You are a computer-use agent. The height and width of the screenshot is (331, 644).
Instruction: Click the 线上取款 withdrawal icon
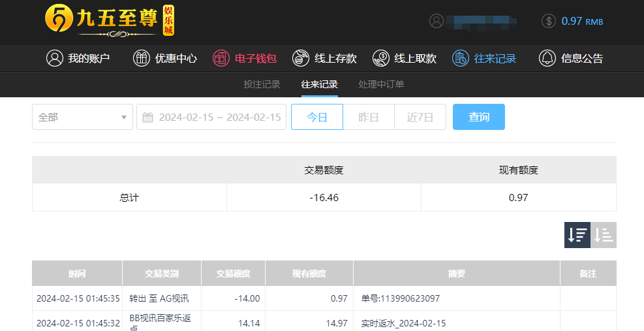click(x=381, y=58)
